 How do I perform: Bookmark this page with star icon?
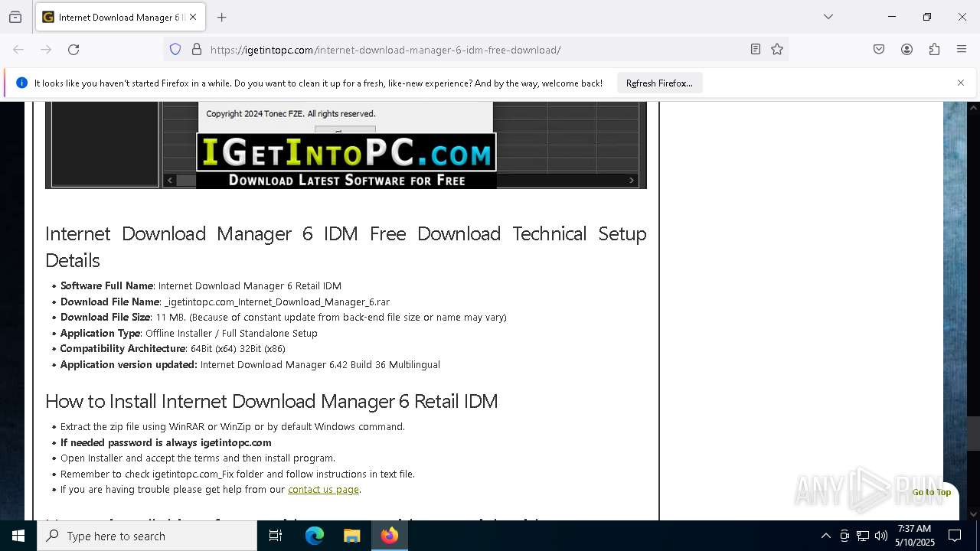[777, 50]
